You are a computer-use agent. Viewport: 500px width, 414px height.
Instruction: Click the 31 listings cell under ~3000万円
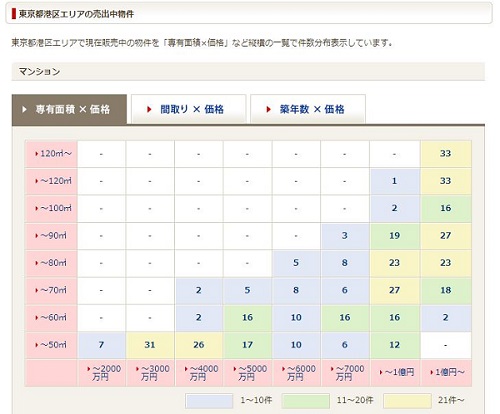(150, 345)
